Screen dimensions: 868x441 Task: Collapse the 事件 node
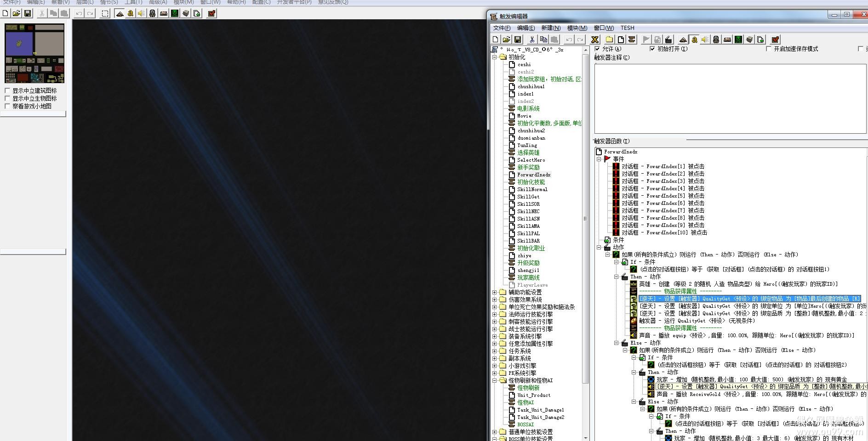pyautogui.click(x=599, y=159)
